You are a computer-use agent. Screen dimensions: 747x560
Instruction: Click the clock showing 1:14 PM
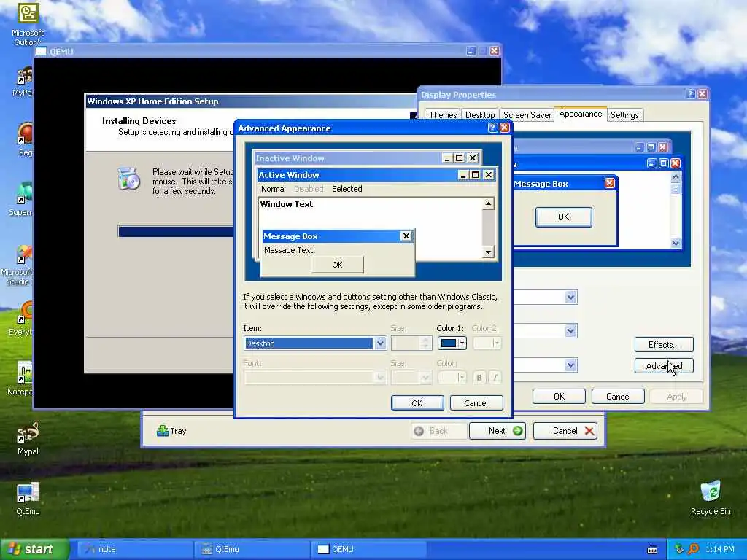720,549
